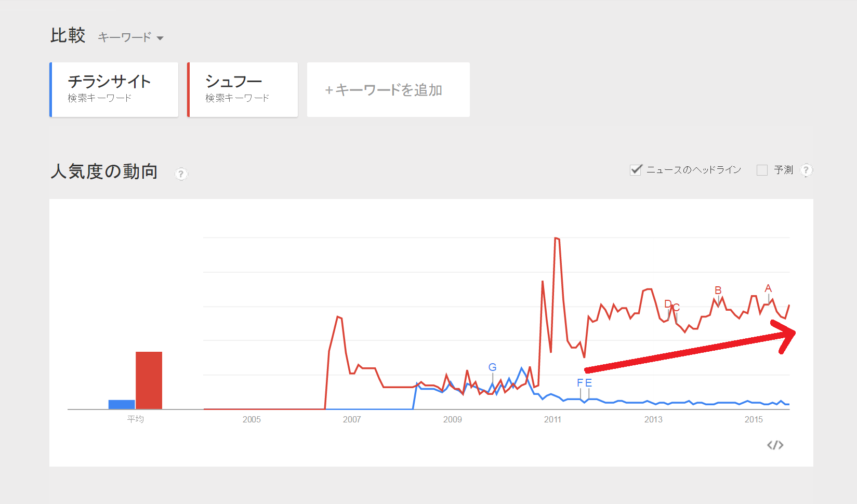Select blue news headline marker G

click(x=492, y=367)
